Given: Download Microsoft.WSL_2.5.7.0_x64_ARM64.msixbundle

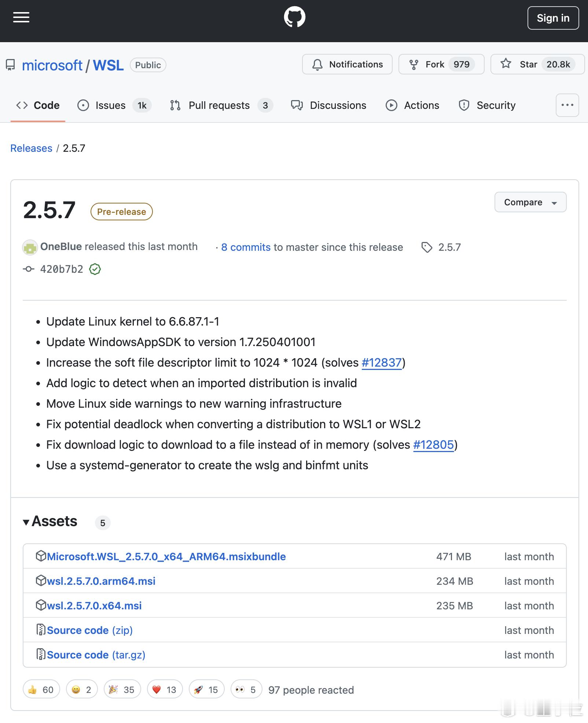Looking at the screenshot, I should coord(166,557).
